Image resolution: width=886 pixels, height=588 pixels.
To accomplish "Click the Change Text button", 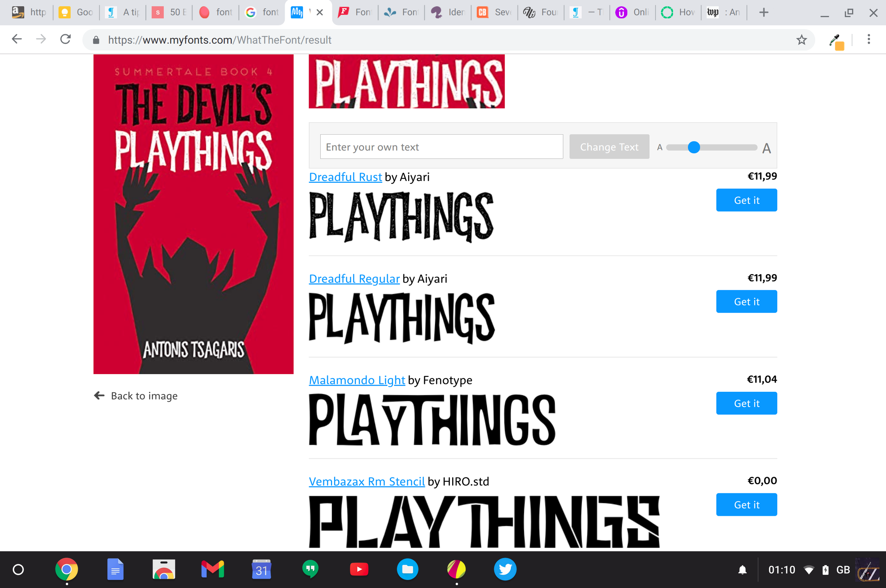I will [x=609, y=147].
